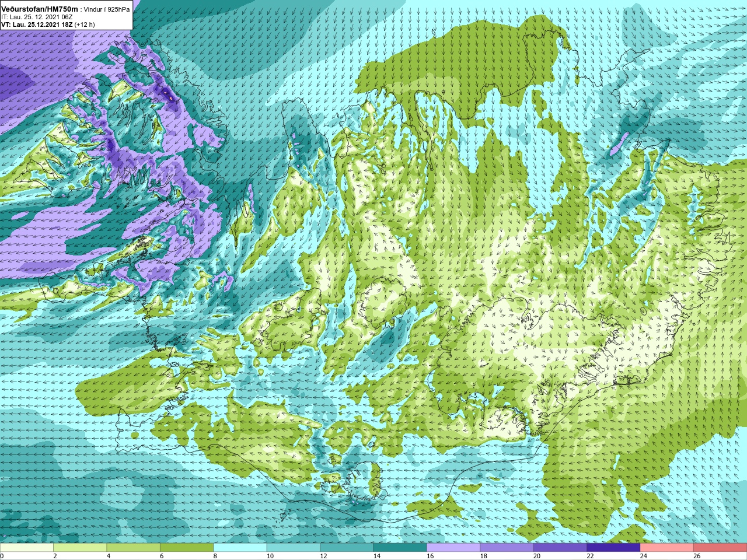
Task: Click the legend scale value "4"
Action: [x=109, y=556]
